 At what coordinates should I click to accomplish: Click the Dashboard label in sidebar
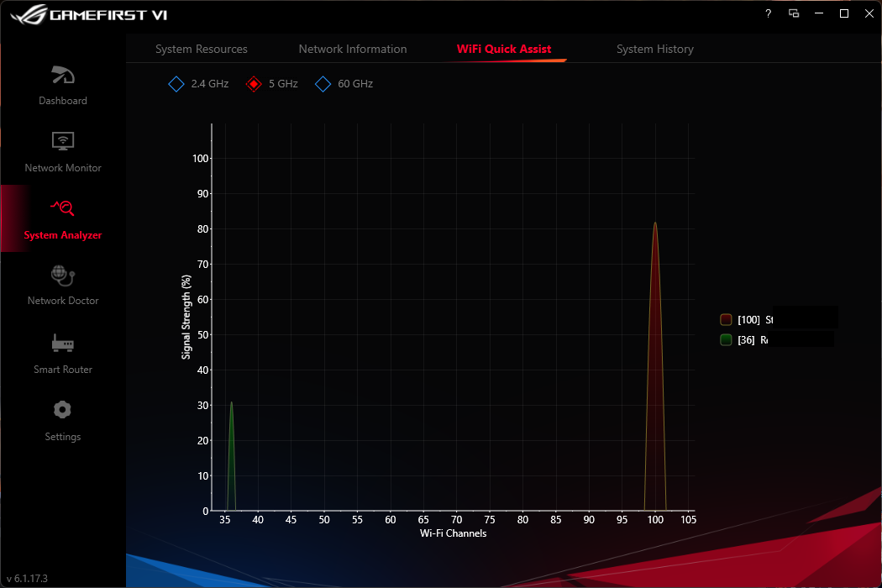[x=63, y=101]
